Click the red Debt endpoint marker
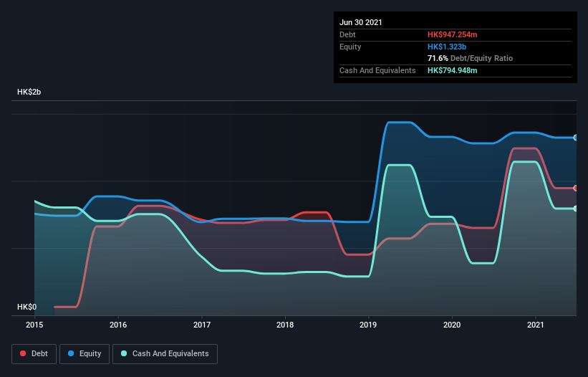Image resolution: width=588 pixels, height=377 pixels. point(576,188)
